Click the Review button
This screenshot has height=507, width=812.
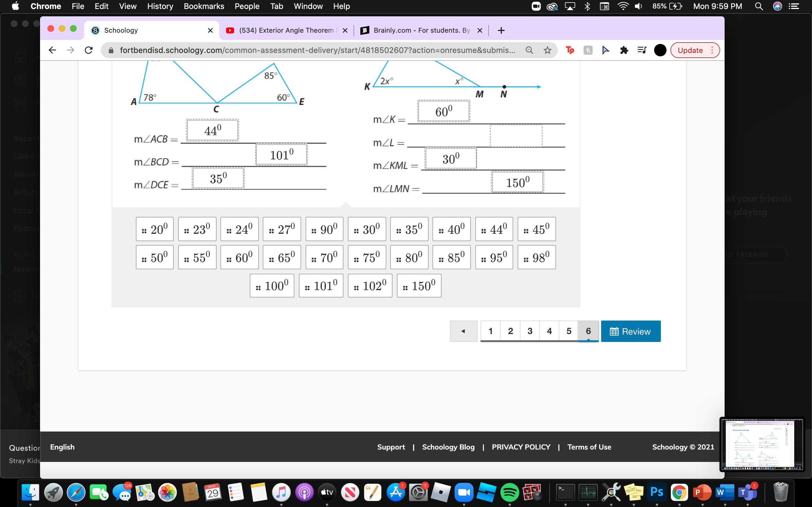(x=630, y=331)
